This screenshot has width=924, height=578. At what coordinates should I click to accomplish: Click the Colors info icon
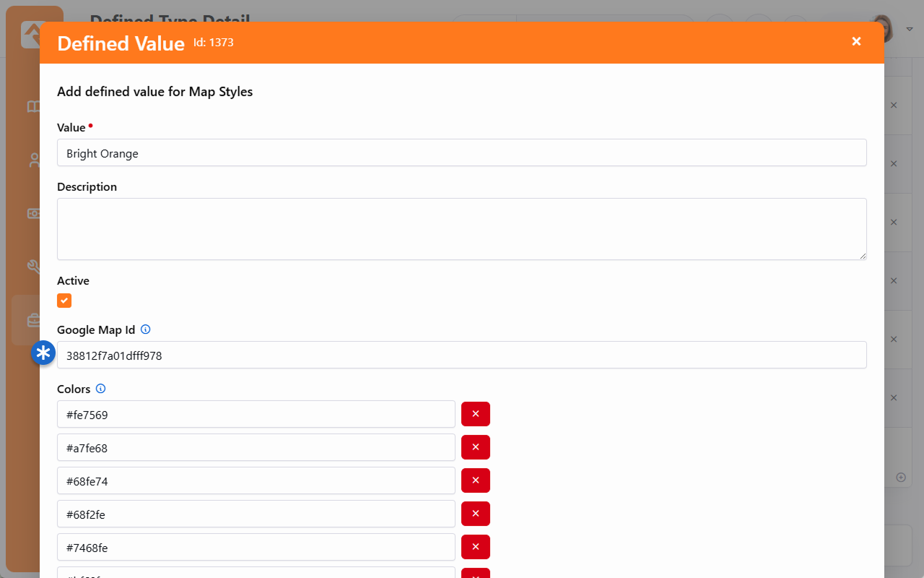[101, 389]
